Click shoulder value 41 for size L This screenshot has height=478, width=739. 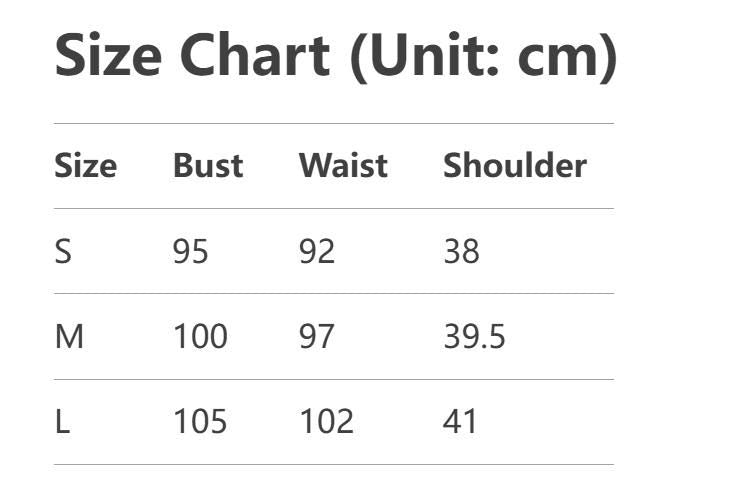pyautogui.click(x=460, y=422)
